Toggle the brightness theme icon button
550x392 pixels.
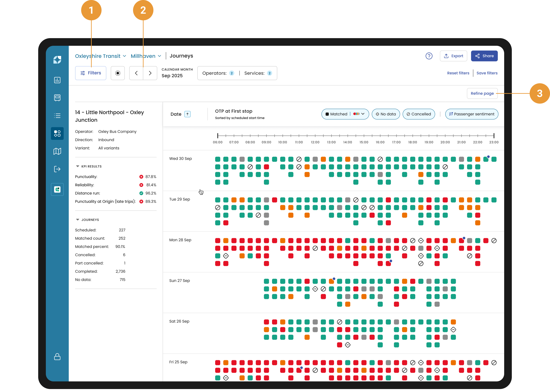click(118, 73)
